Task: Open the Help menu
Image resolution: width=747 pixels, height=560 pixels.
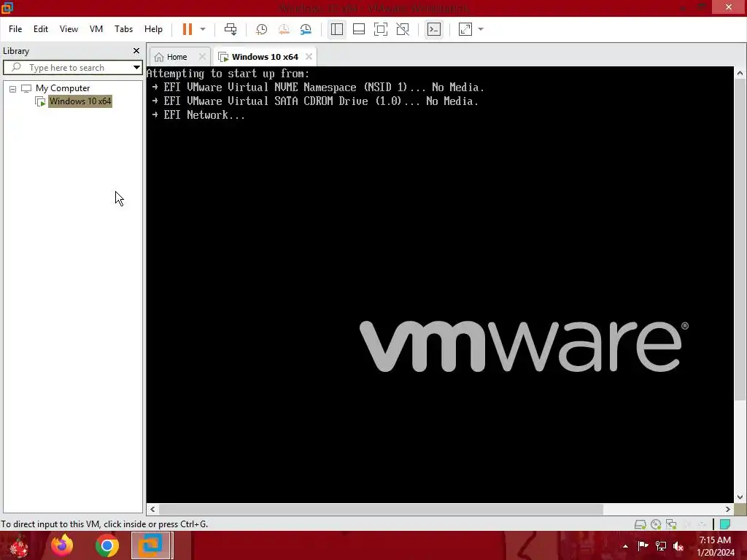Action: click(x=153, y=29)
